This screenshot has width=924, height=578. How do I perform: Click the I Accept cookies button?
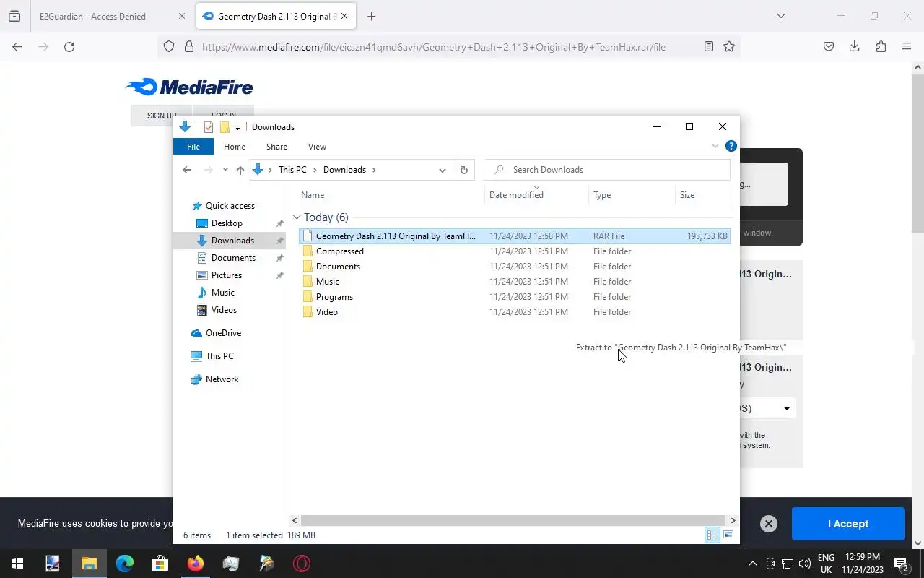848,524
